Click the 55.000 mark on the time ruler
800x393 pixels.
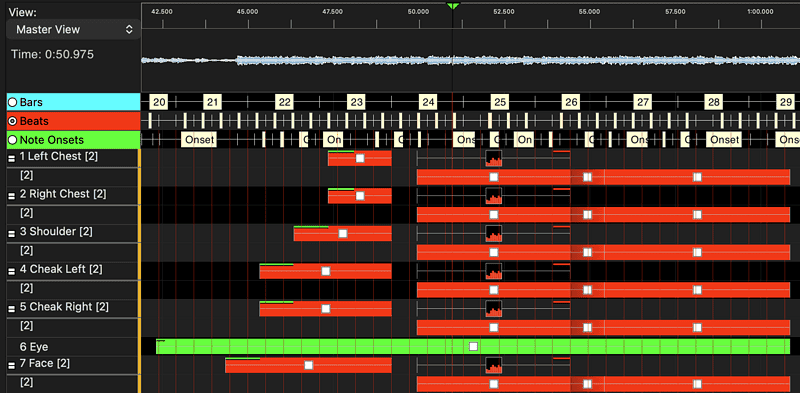588,12
